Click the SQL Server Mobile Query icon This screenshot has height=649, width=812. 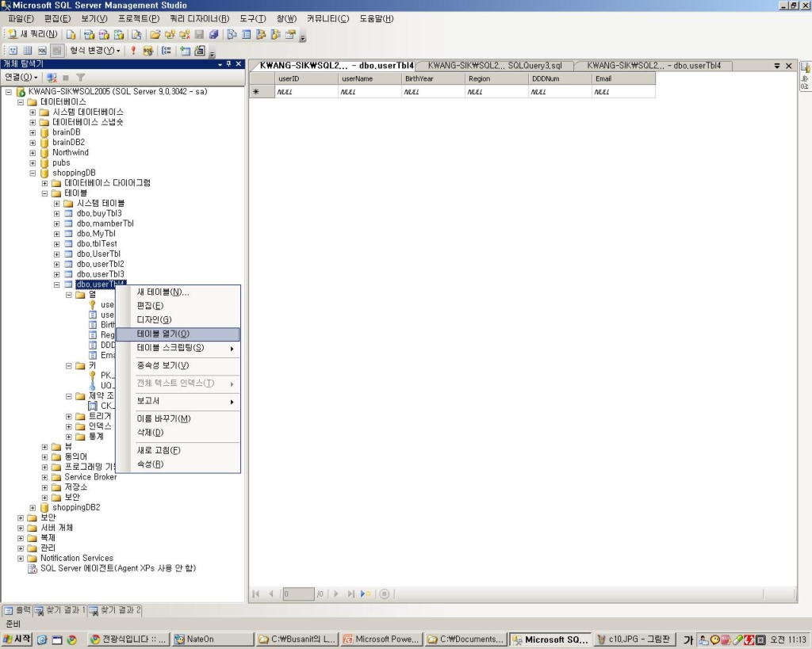[136, 35]
